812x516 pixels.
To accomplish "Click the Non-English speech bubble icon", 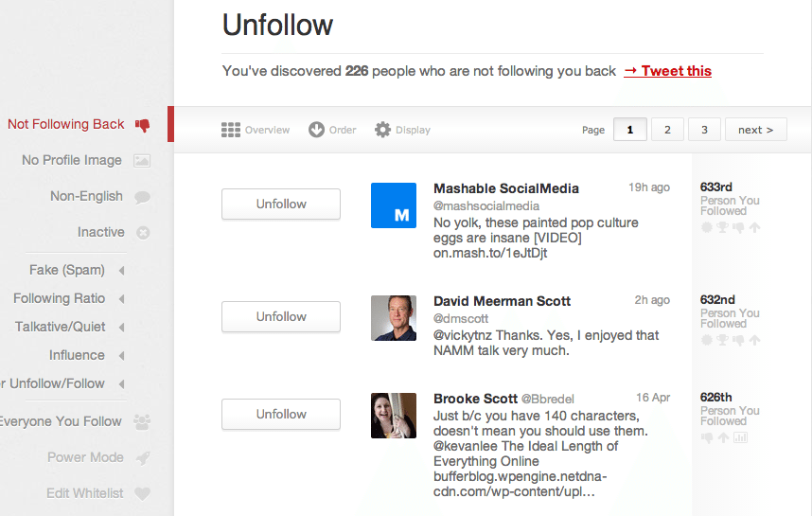I will [x=142, y=197].
